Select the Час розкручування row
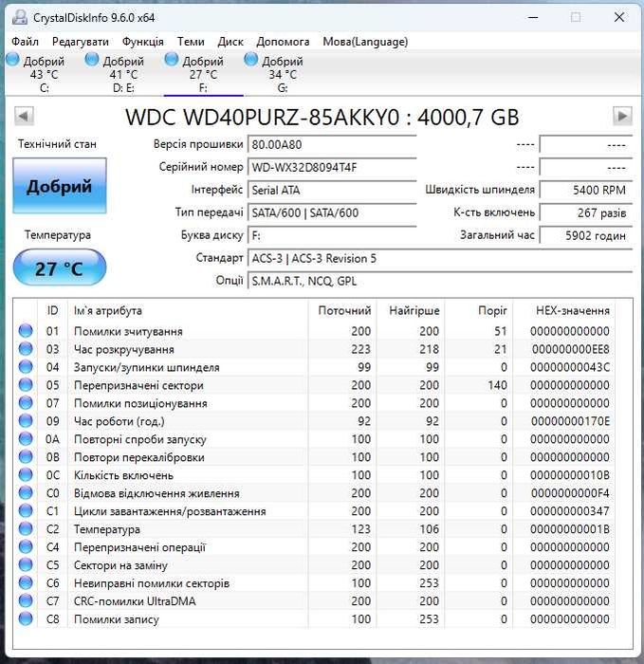 click(x=314, y=349)
